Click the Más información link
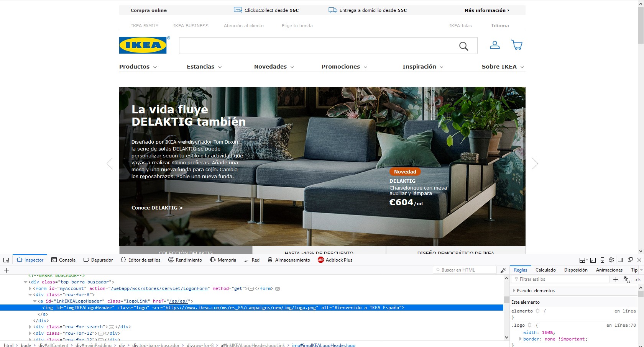The width and height of the screenshot is (644, 347). click(x=487, y=10)
